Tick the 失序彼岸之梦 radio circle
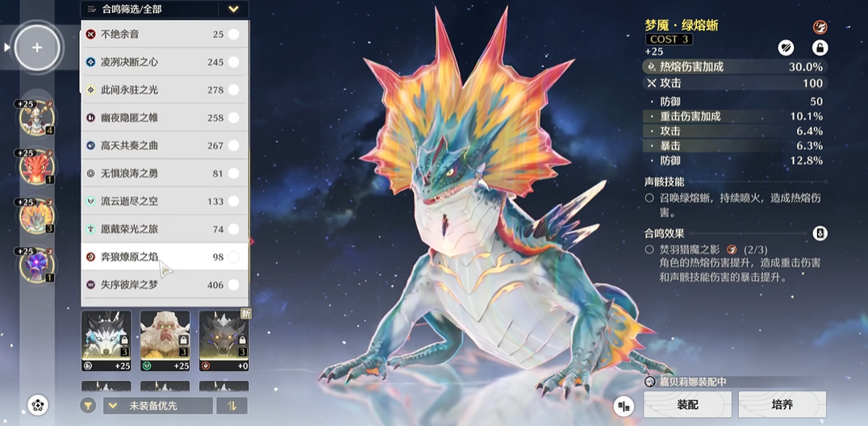Image resolution: width=868 pixels, height=426 pixels. (x=234, y=285)
